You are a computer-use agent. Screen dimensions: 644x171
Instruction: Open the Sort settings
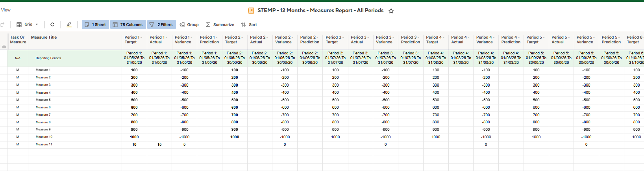tap(249, 24)
